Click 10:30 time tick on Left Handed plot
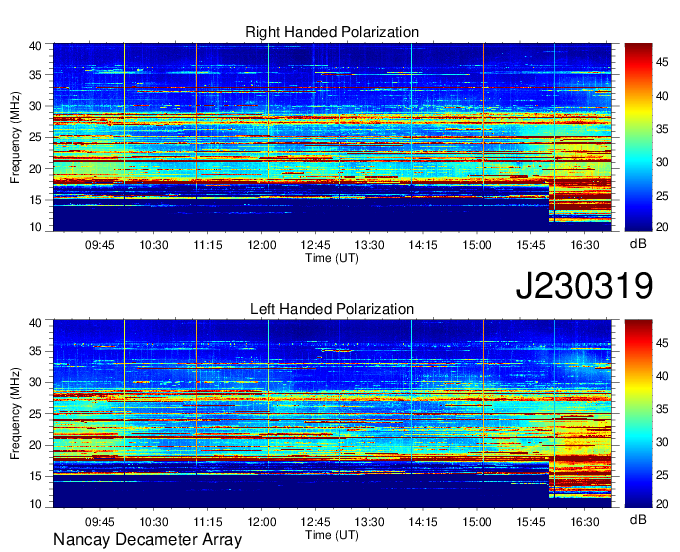This screenshot has height=552, width=680. pos(154,522)
